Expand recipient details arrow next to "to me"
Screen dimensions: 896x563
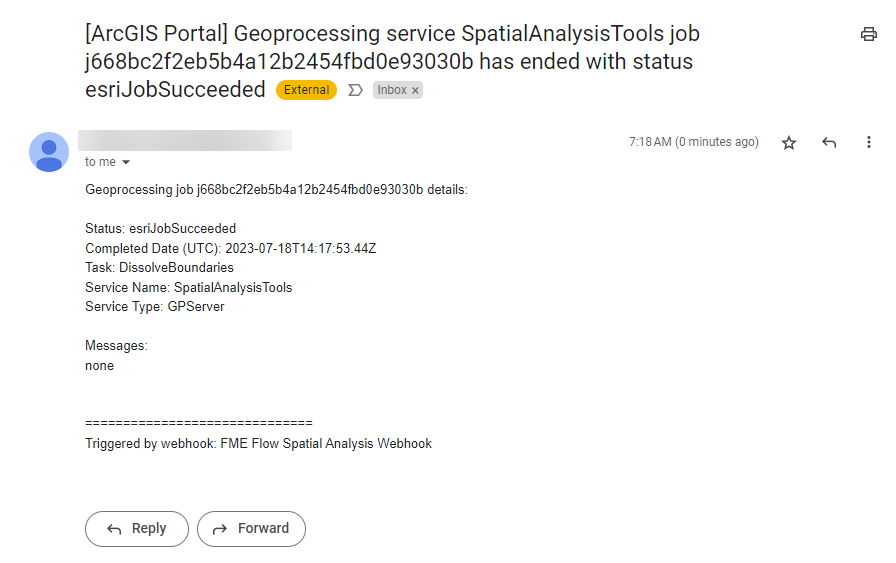point(126,162)
